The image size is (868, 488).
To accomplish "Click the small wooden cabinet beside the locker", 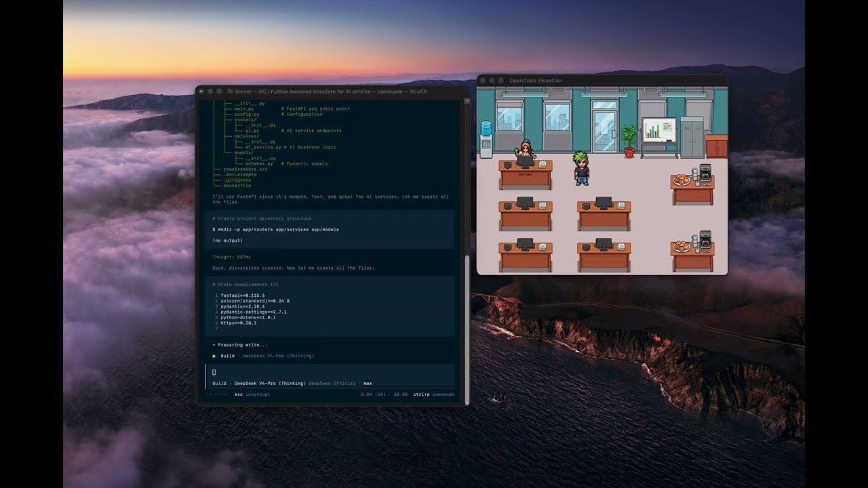I will (716, 146).
